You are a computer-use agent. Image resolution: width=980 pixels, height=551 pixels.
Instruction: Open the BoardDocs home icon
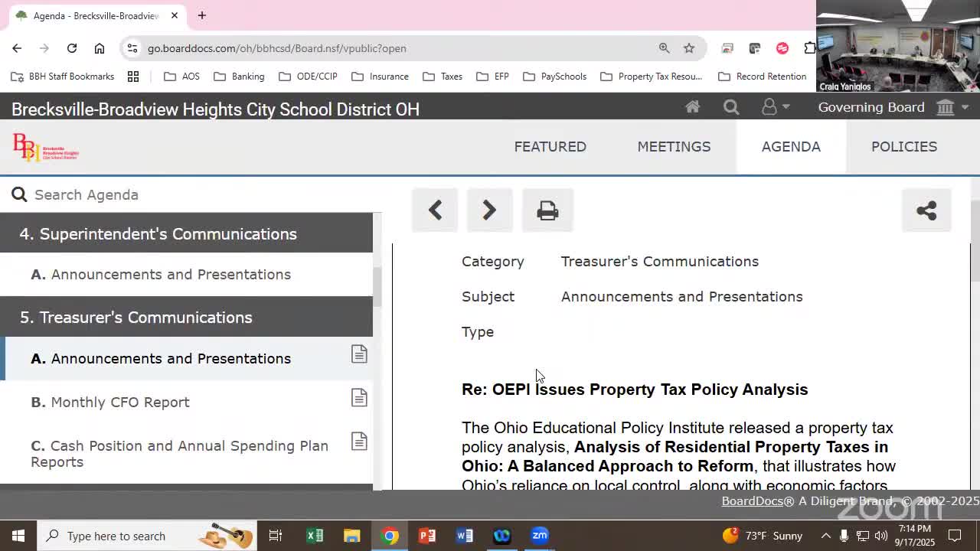coord(692,107)
